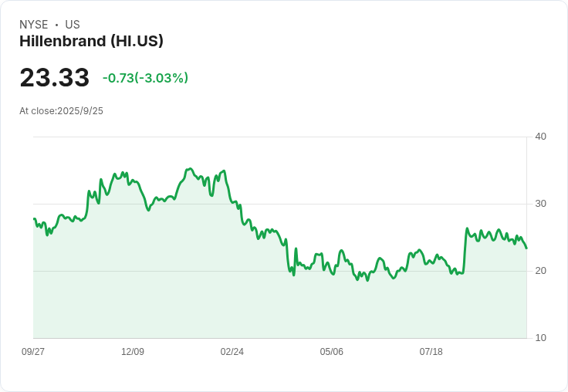Click the 10 label on price axis
This screenshot has height=392, width=568.
coord(540,338)
